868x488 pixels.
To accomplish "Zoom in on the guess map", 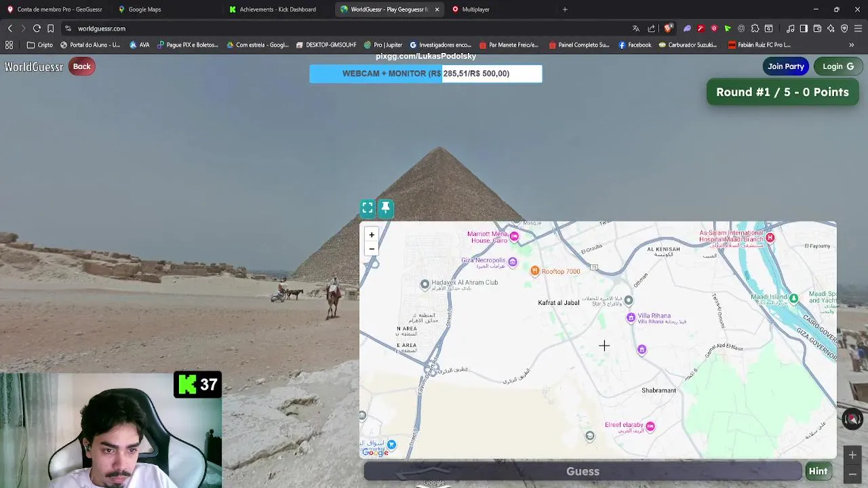I will click(x=372, y=235).
